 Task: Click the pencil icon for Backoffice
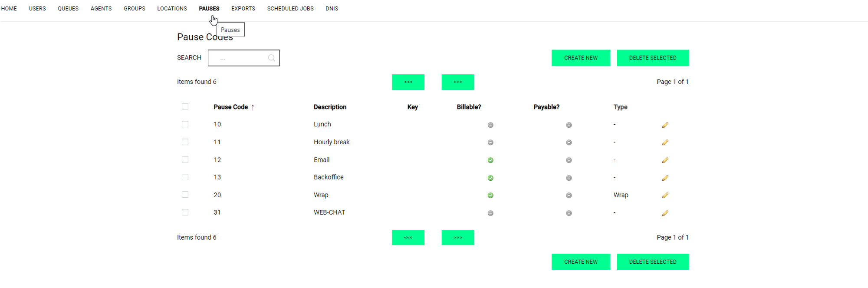pyautogui.click(x=665, y=178)
